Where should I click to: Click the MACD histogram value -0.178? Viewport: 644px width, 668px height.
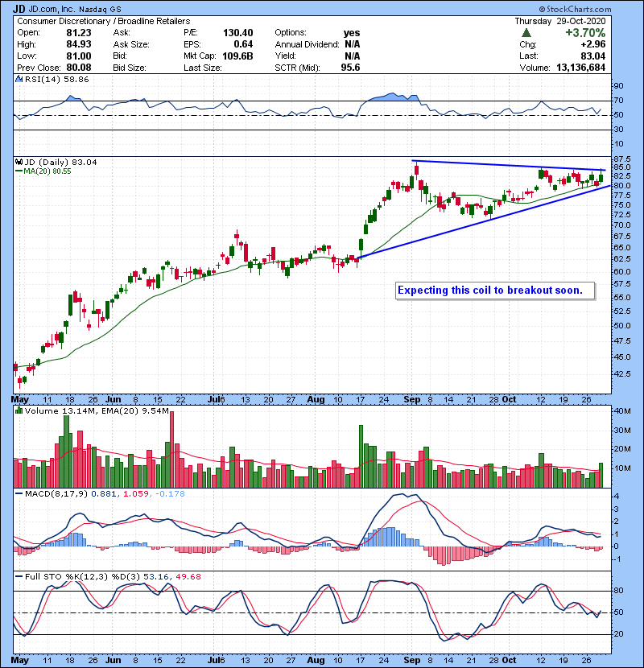point(170,494)
